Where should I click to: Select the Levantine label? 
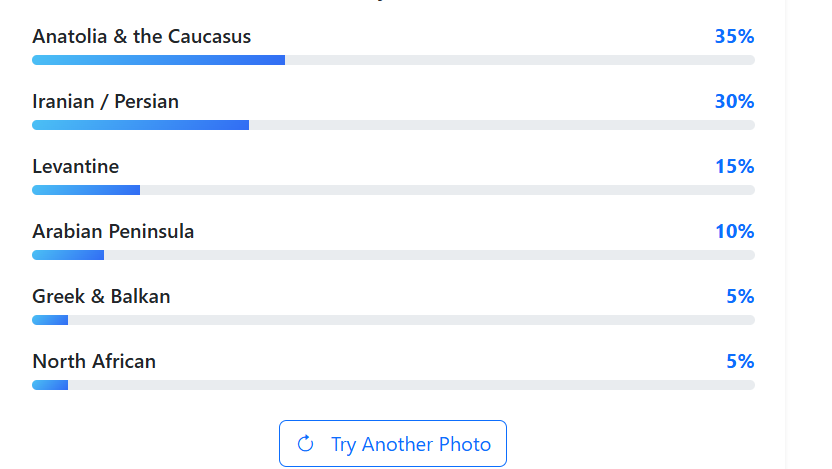point(75,167)
